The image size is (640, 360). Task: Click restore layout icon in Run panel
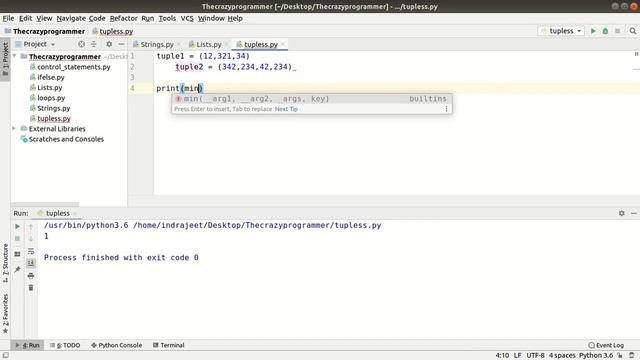point(17,254)
